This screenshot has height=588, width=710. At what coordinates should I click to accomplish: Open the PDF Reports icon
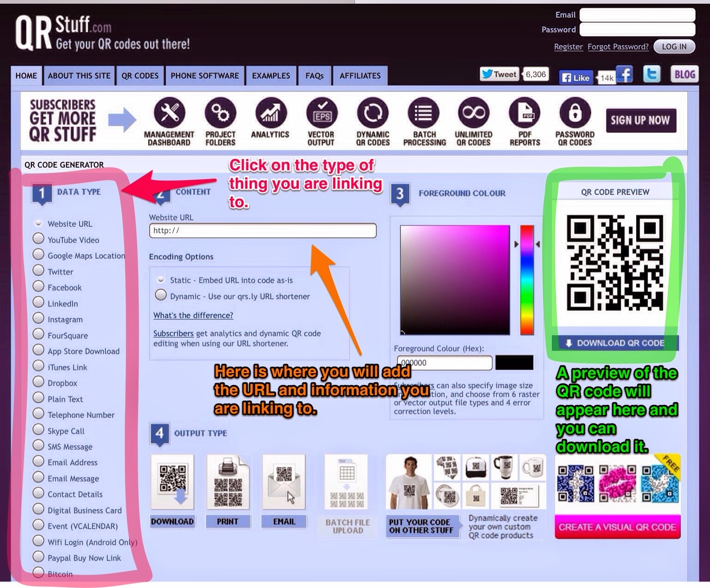tap(525, 112)
